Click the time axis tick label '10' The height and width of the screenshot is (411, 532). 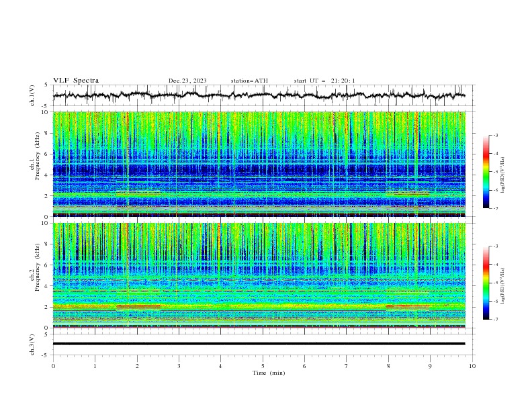point(472,366)
